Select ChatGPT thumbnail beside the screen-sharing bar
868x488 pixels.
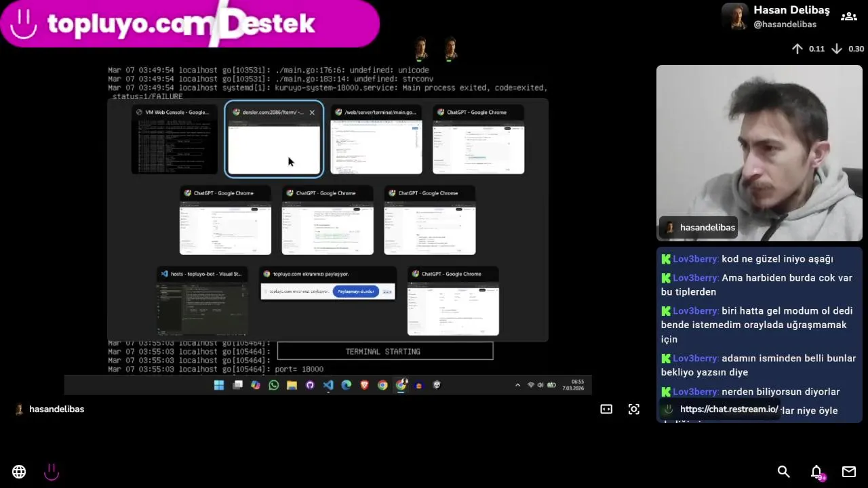pyautogui.click(x=453, y=301)
